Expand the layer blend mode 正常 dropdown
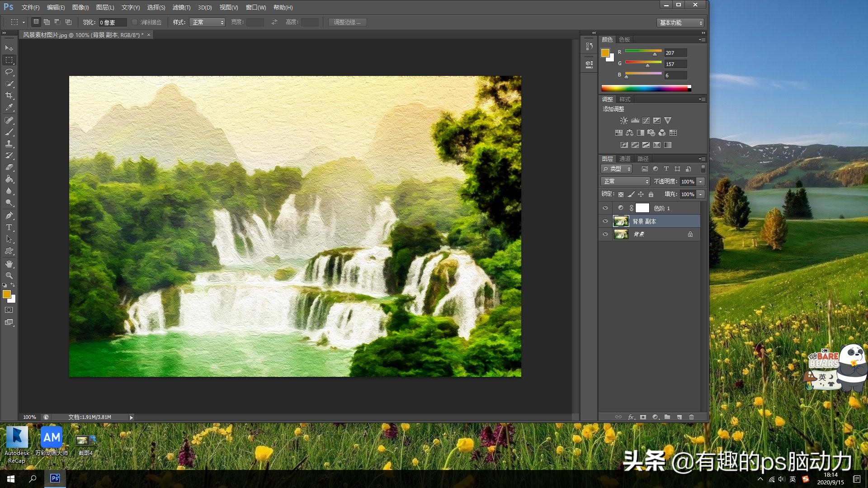Viewport: 868px width, 488px height. coord(625,182)
